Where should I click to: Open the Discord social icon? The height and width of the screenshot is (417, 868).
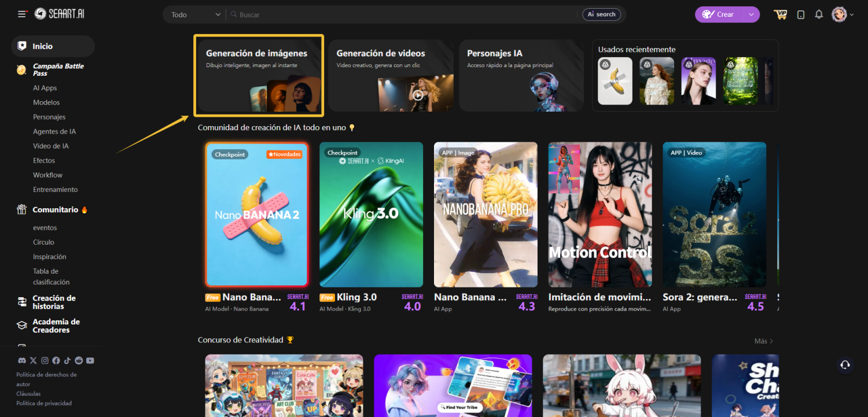pos(22,360)
